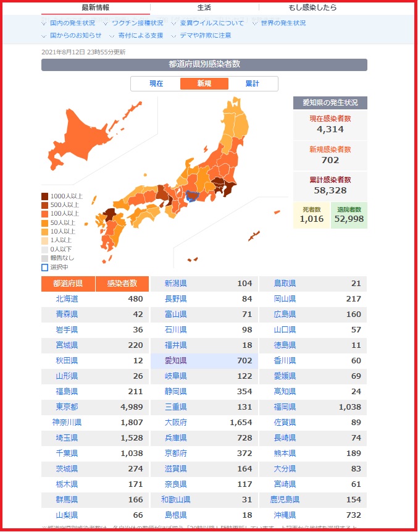
Task: Click the 現在感染者数 4,314 value
Action: [x=330, y=129]
